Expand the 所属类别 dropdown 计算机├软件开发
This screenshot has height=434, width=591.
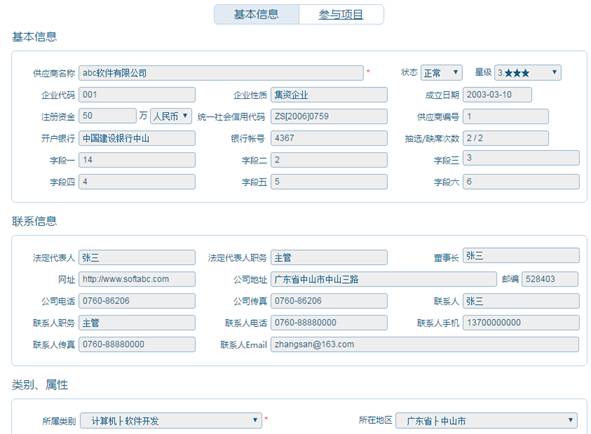[x=171, y=420]
